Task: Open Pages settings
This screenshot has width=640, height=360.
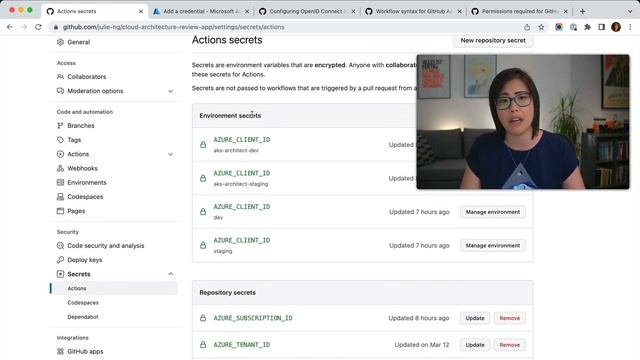Action: [x=76, y=211]
